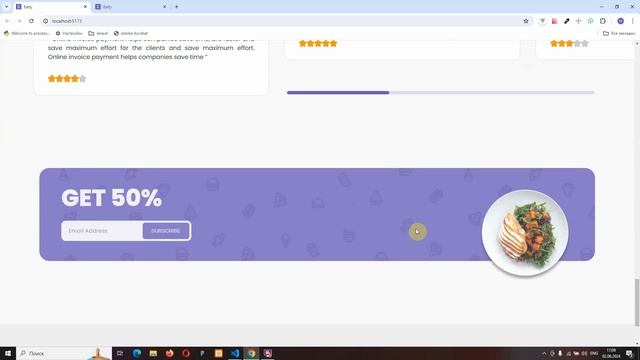
Task: Reload the current page
Action: [31, 21]
